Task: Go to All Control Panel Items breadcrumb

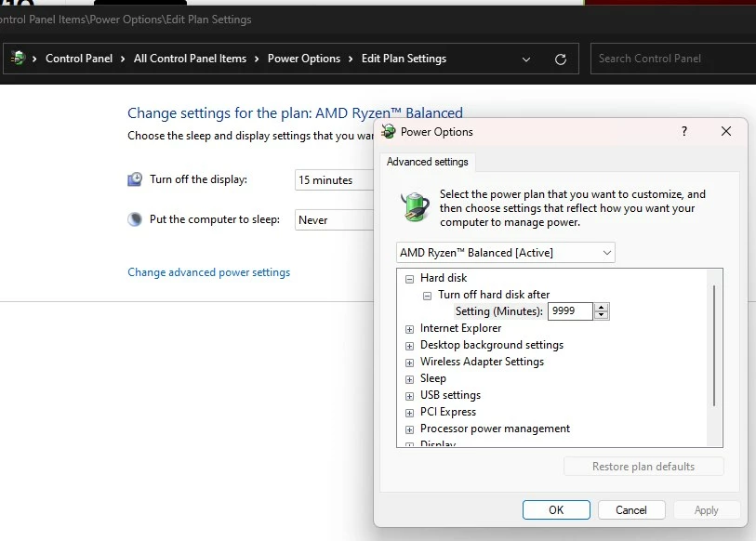Action: [190, 59]
